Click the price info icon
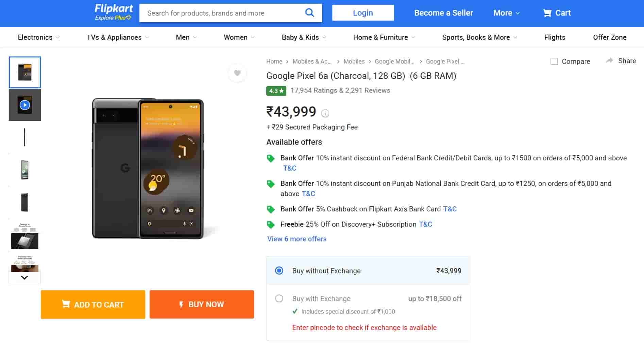The image size is (644, 347). [x=325, y=113]
